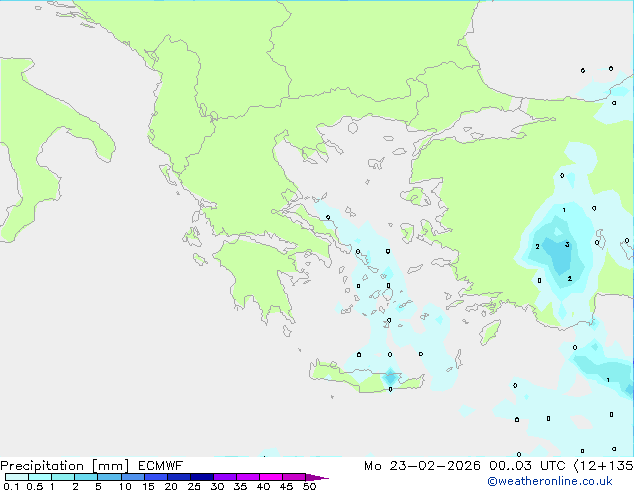634x490 pixels.
Task: Click the 'ECMWF' model label
Action: 161,466
